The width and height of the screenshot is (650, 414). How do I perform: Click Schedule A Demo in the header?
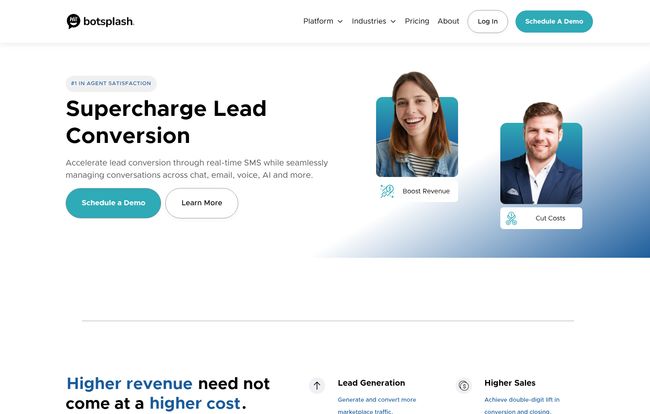tap(554, 22)
